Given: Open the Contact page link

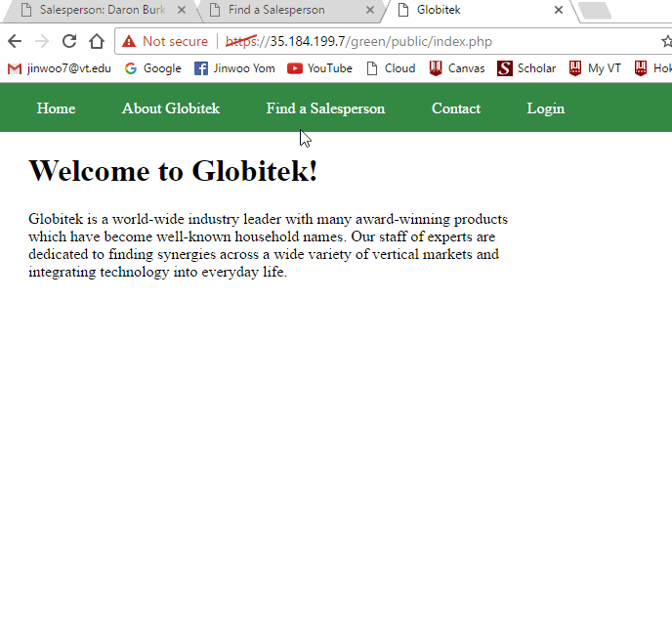Looking at the screenshot, I should coord(456,108).
